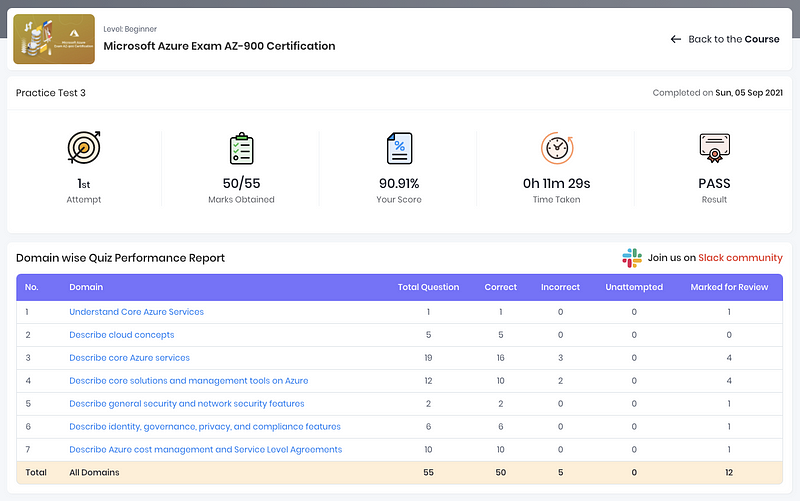The height and width of the screenshot is (501, 800).
Task: Click the 'Unattempted' column header
Action: tap(634, 287)
